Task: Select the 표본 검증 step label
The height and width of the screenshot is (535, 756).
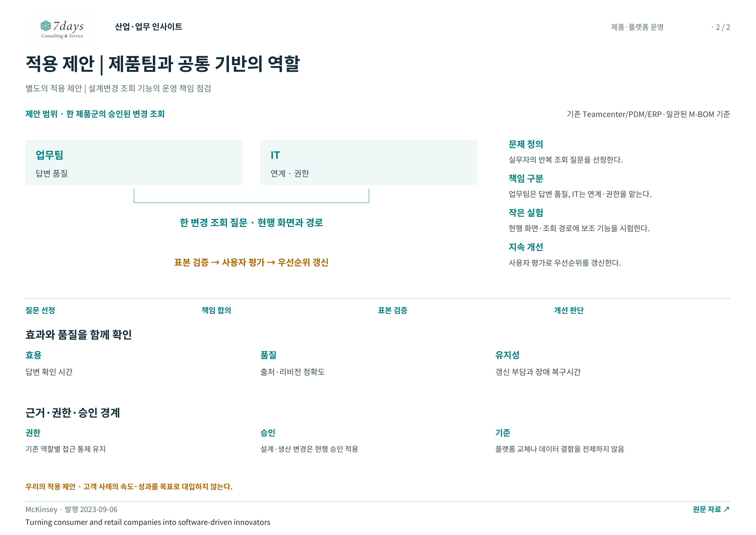Action: tap(392, 310)
